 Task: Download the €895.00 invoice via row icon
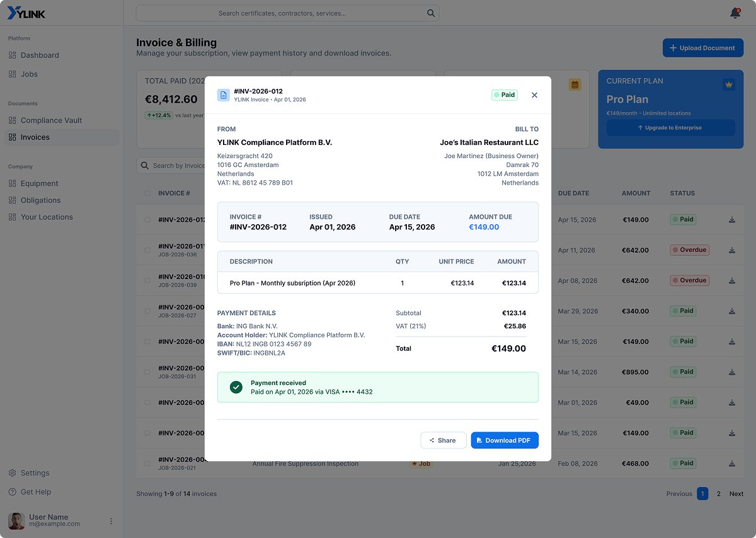pyautogui.click(x=732, y=372)
